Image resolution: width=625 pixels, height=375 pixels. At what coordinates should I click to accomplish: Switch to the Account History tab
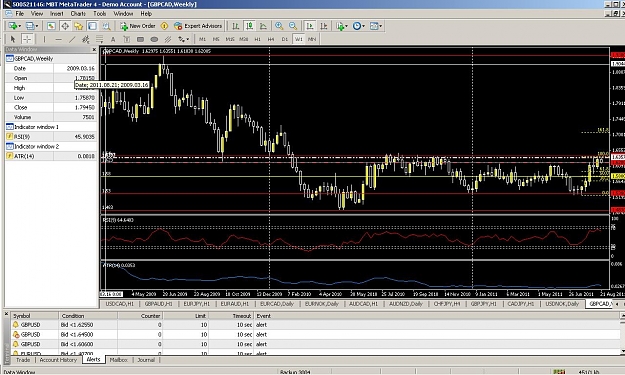click(58, 360)
